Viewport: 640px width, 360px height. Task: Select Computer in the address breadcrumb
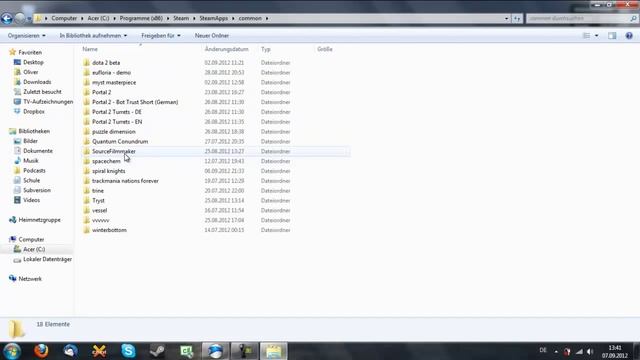[64, 18]
